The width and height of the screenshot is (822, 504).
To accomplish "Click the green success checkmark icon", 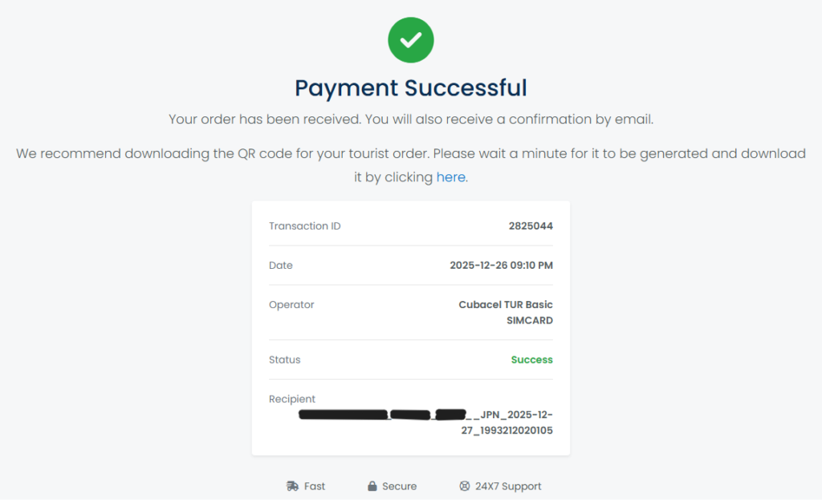I will 411,39.
